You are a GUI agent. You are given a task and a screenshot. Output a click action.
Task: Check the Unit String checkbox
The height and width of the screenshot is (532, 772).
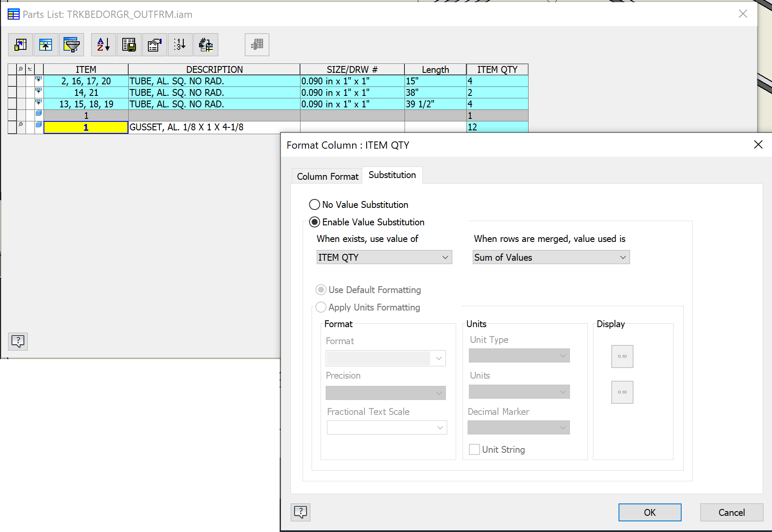click(474, 449)
